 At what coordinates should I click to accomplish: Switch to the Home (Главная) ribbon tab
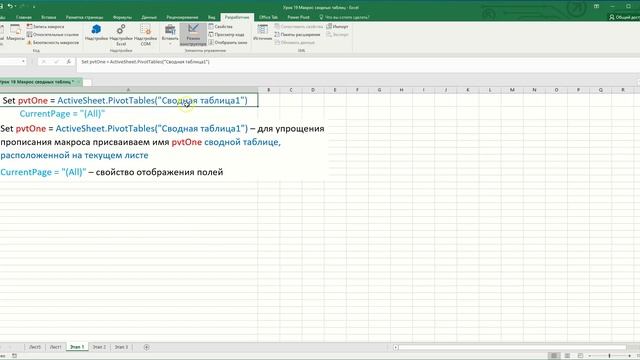click(24, 17)
